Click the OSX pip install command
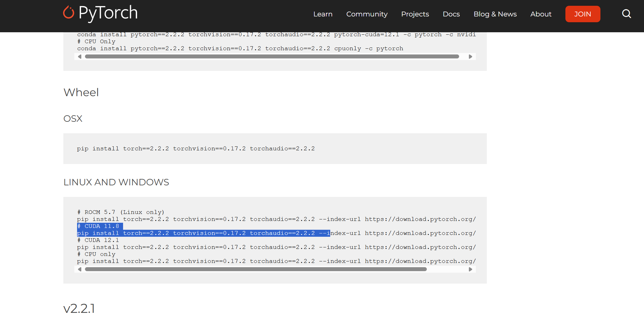Screen dimensions: 644x332 click(x=196, y=149)
